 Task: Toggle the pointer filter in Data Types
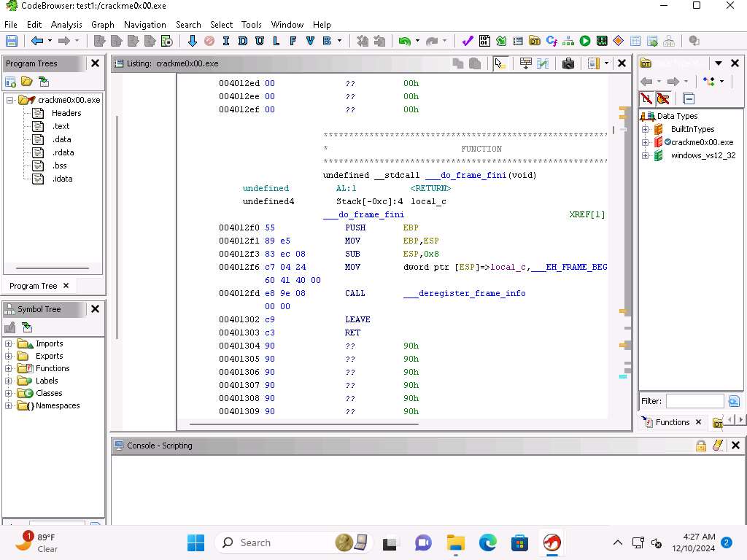pos(663,98)
